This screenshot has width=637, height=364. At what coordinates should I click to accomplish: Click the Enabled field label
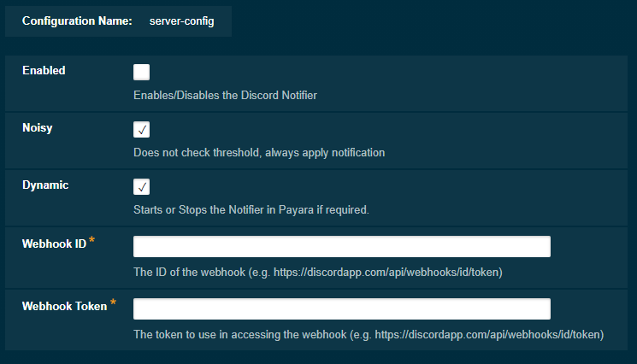44,71
